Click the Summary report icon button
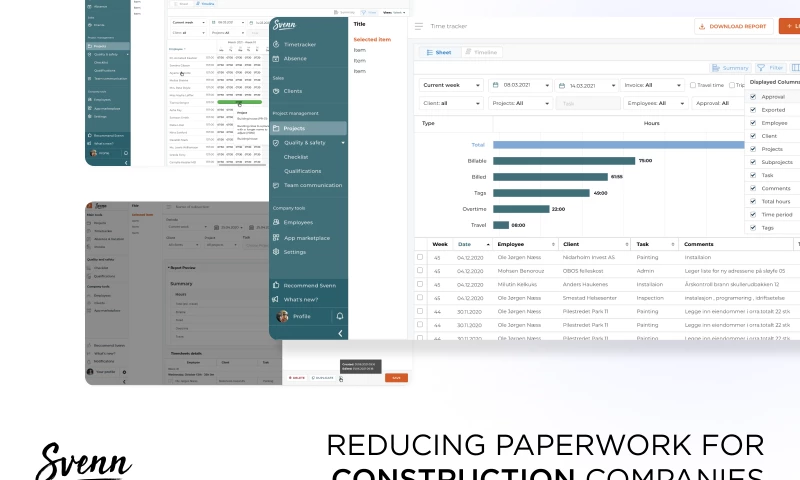The width and height of the screenshot is (800, 480). (x=730, y=68)
